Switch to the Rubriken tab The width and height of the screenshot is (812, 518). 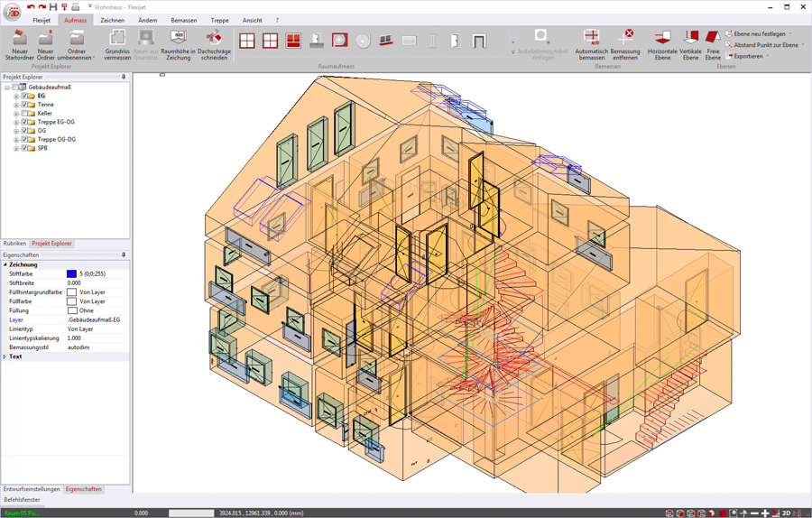14,244
